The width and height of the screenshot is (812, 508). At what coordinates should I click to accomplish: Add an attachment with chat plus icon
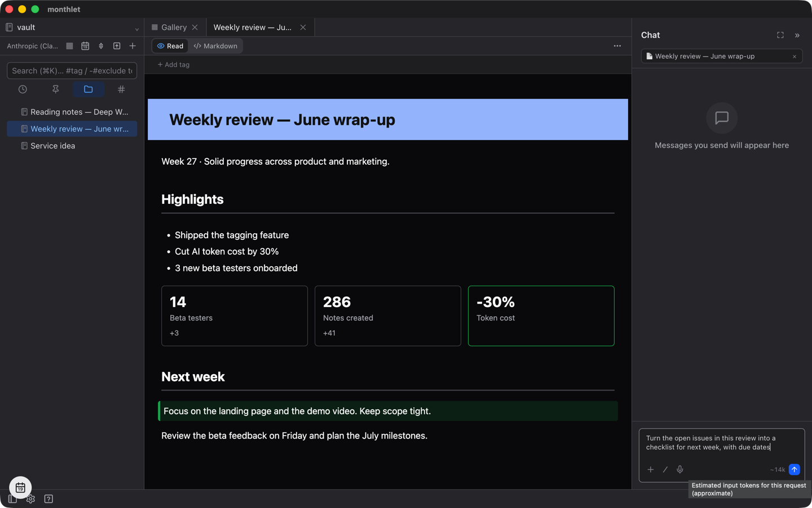(651, 470)
